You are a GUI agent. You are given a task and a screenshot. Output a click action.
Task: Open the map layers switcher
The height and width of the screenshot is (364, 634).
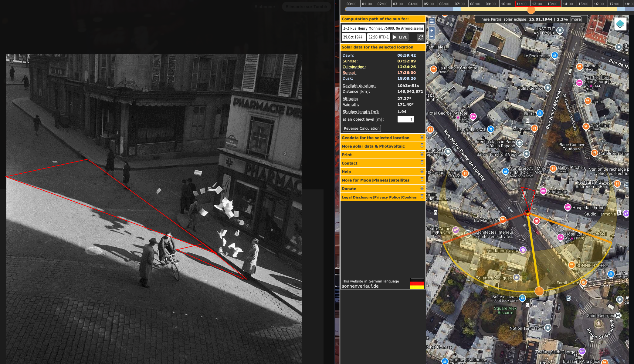click(x=620, y=24)
